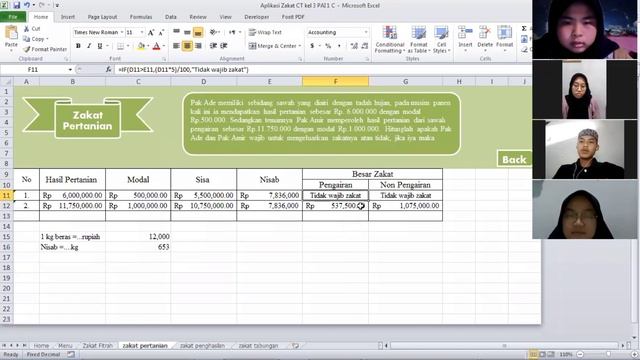Click in the formula bar input
640x360 pixels.
[x=322, y=69]
